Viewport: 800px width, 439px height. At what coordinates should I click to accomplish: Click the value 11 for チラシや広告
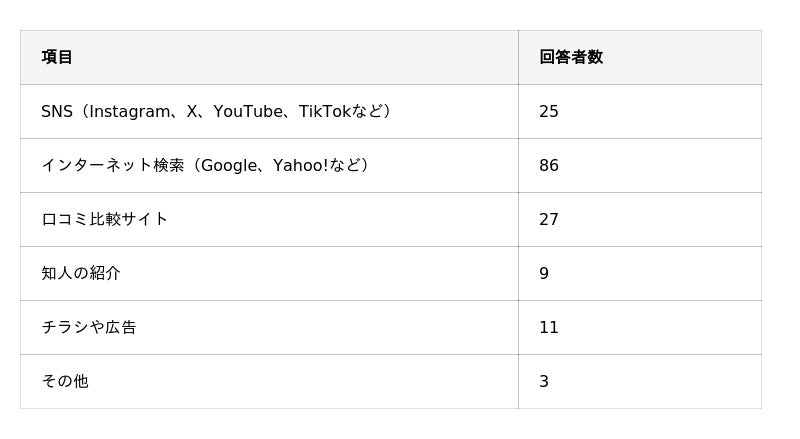(x=549, y=327)
